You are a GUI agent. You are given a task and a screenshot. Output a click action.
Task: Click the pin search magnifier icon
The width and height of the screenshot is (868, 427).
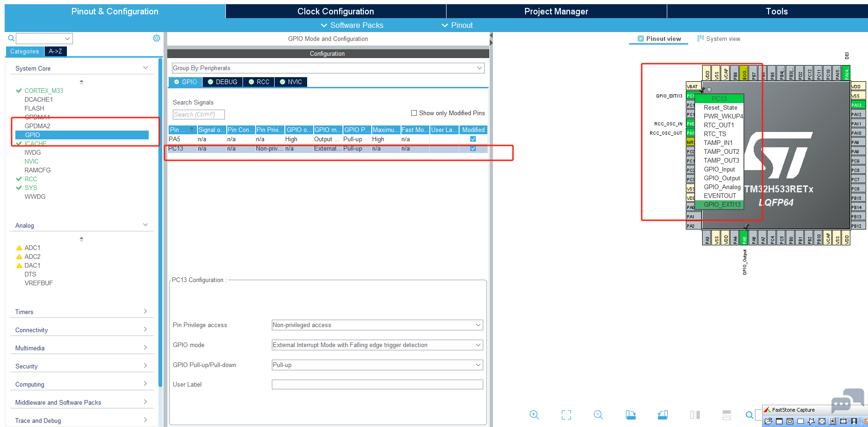click(750, 415)
